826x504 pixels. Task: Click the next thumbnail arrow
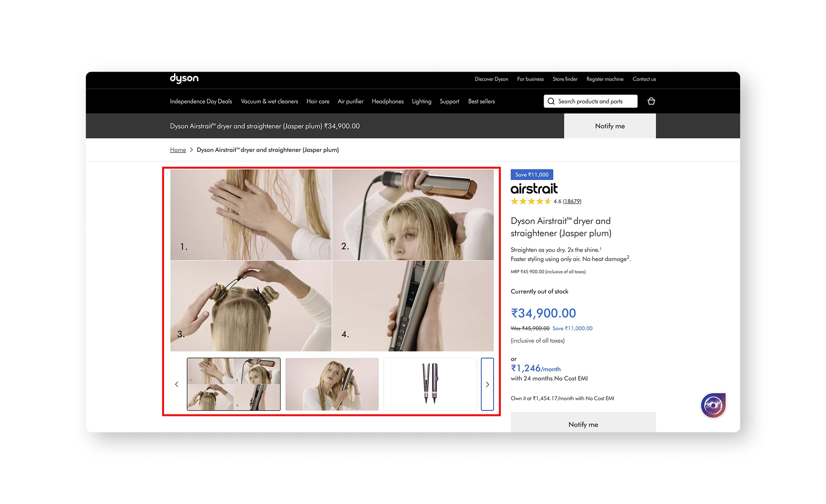tap(487, 384)
